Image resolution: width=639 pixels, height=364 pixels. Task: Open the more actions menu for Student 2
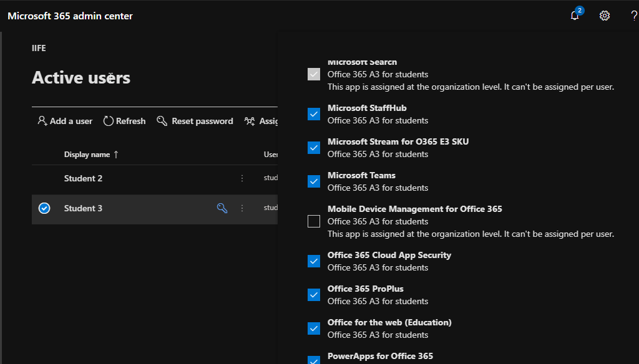coord(242,178)
